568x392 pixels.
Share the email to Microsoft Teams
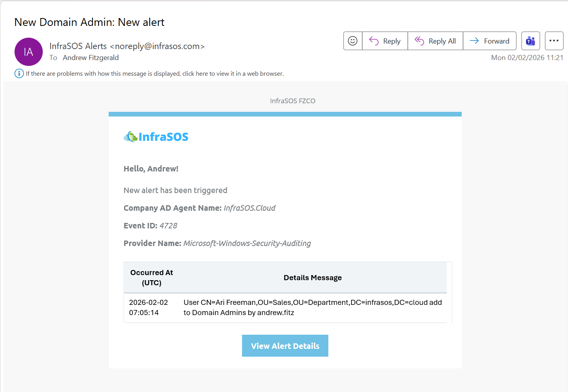pos(531,41)
